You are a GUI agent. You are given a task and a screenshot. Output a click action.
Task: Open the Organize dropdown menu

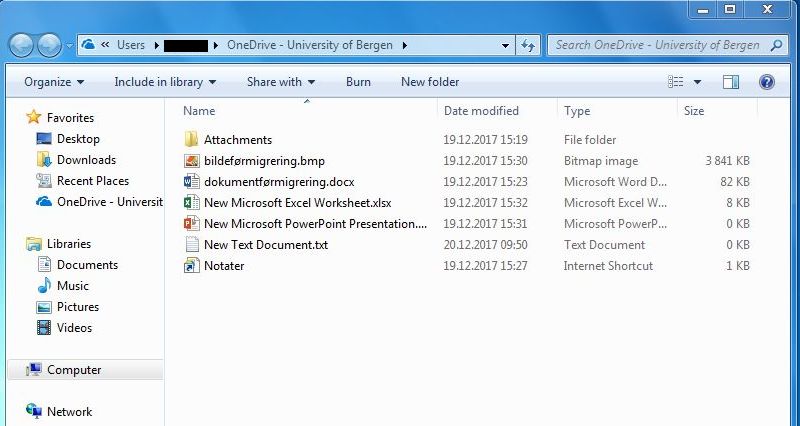pos(54,82)
